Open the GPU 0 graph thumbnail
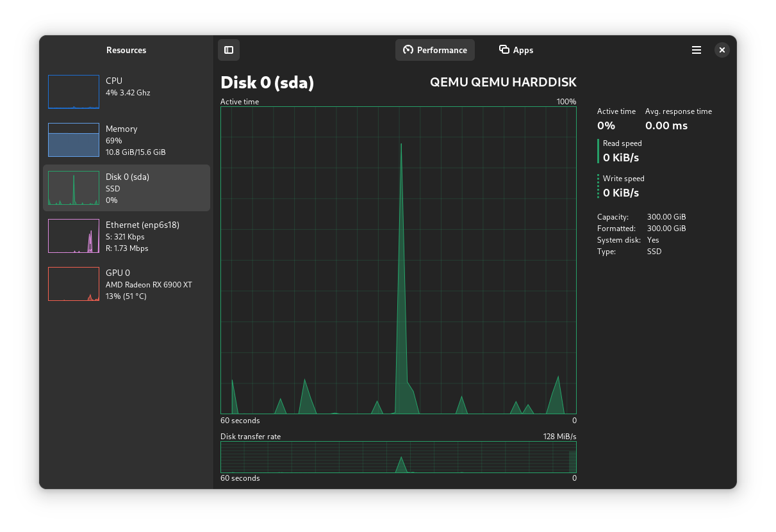The width and height of the screenshot is (776, 532). [74, 284]
